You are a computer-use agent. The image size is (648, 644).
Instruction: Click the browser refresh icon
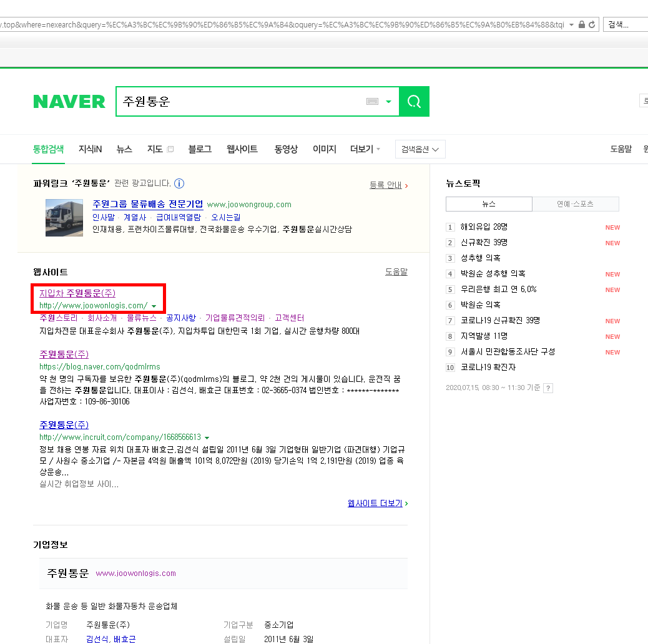click(x=592, y=25)
